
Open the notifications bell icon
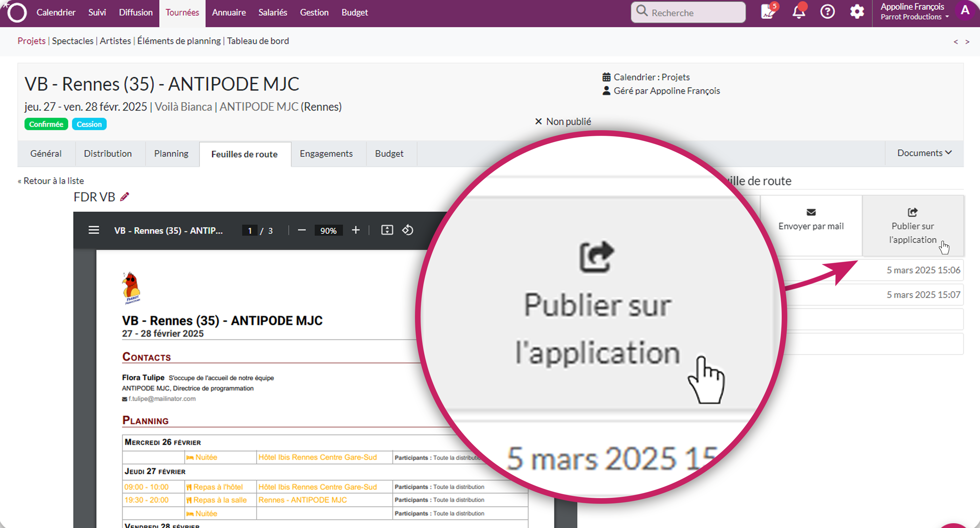(798, 12)
